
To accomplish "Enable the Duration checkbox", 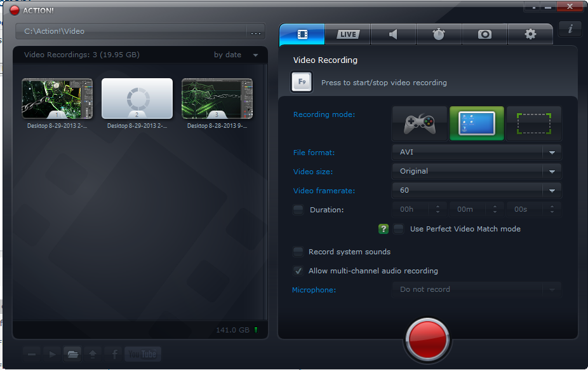I will (298, 210).
